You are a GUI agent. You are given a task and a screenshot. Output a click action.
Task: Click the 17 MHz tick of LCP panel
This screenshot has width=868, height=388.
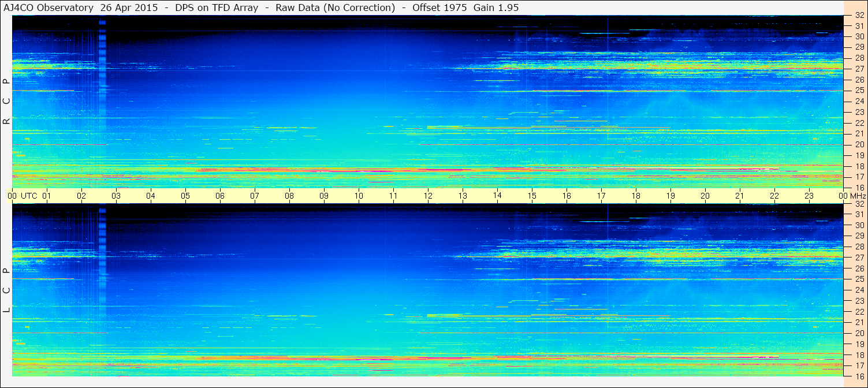coord(859,365)
